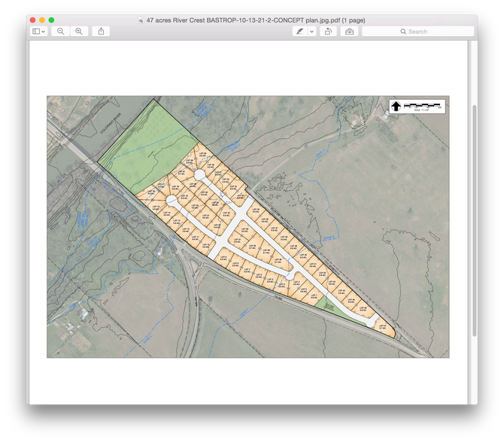Open the sidebar view options menu
The height and width of the screenshot is (442, 504).
coord(39,32)
